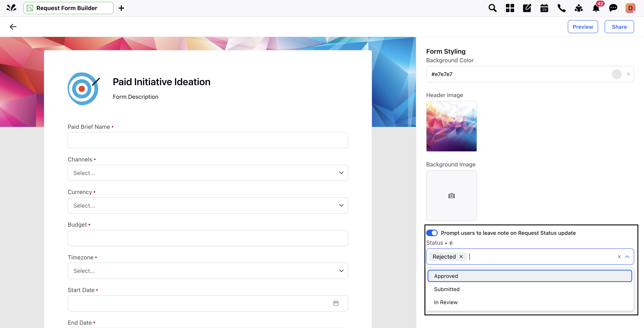The image size is (644, 328).
Task: Remove the Rejected status tag
Action: pos(461,257)
